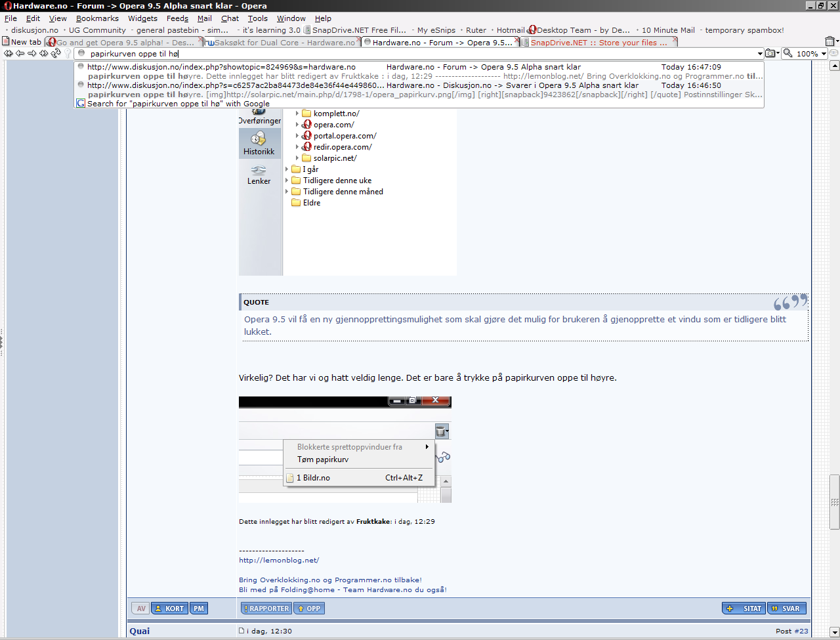Image resolution: width=840 pixels, height=640 pixels.
Task: Click the OPP button
Action: click(309, 608)
